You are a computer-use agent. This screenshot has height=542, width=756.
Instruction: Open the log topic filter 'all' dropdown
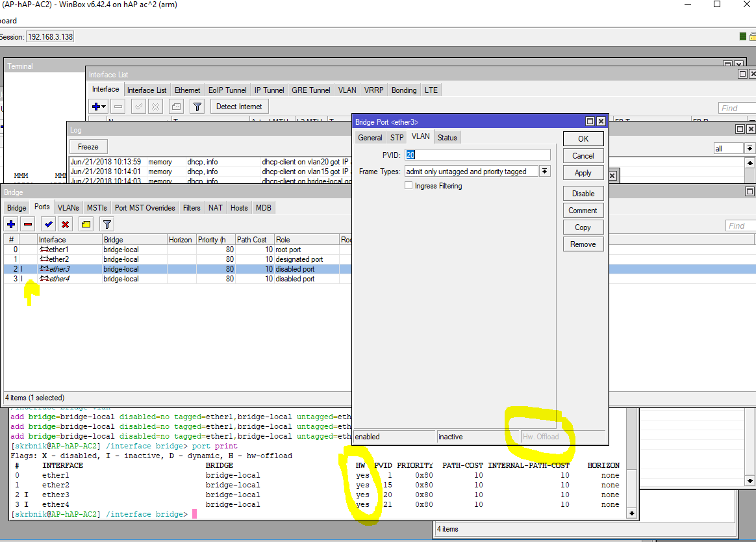point(750,149)
